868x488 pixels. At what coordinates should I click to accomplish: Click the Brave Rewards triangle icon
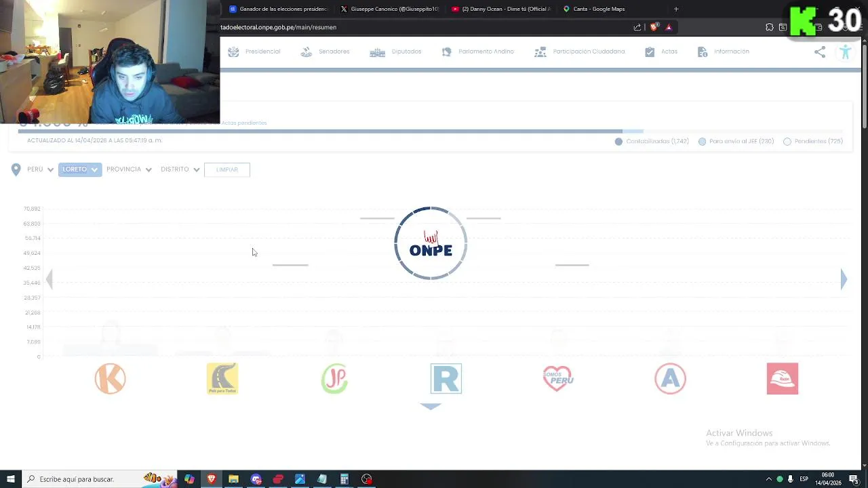point(669,27)
